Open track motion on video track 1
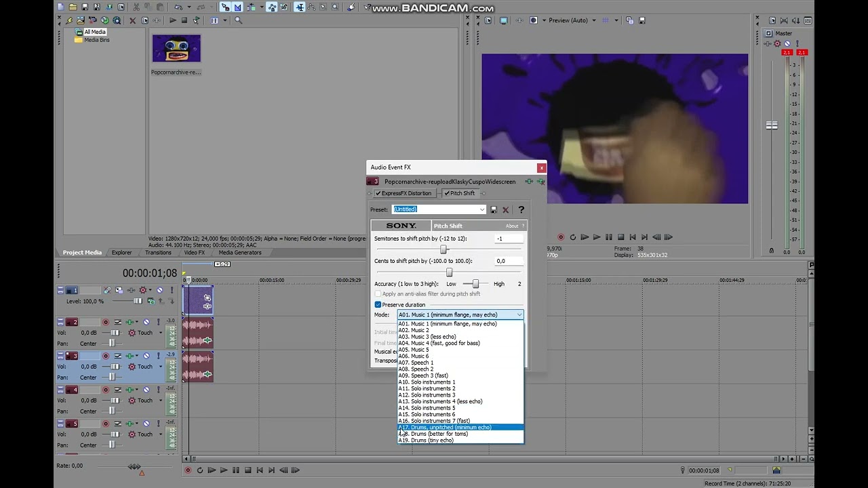The height and width of the screenshot is (488, 868). (x=119, y=290)
